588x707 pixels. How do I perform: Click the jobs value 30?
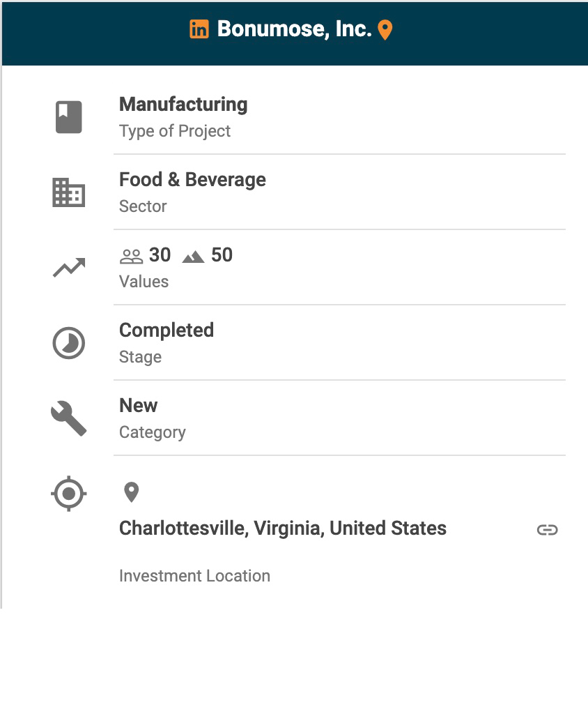(160, 255)
